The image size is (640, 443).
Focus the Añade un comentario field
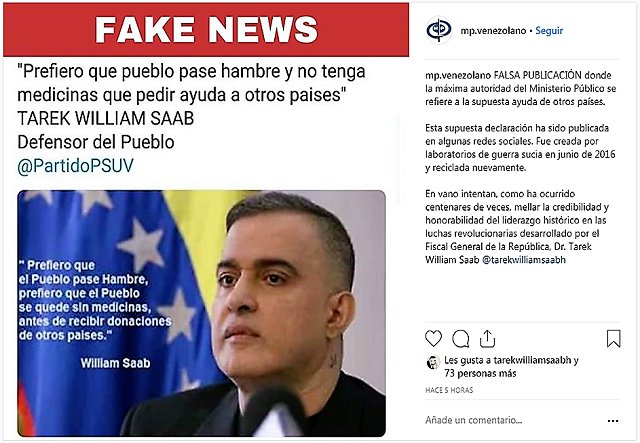(x=473, y=420)
